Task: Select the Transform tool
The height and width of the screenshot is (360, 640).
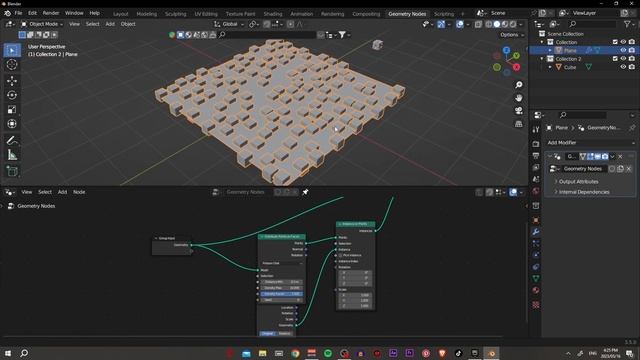Action: (x=12, y=124)
